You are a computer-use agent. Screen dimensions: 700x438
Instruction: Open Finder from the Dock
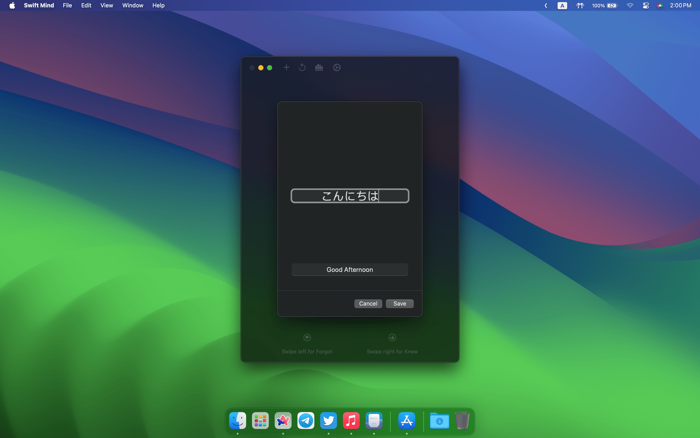238,421
